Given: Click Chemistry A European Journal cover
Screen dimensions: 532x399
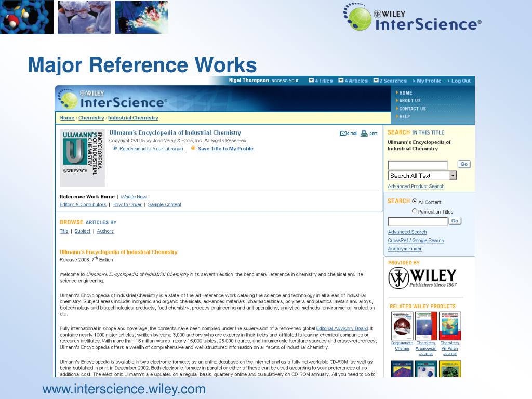Looking at the screenshot, I should tap(426, 326).
